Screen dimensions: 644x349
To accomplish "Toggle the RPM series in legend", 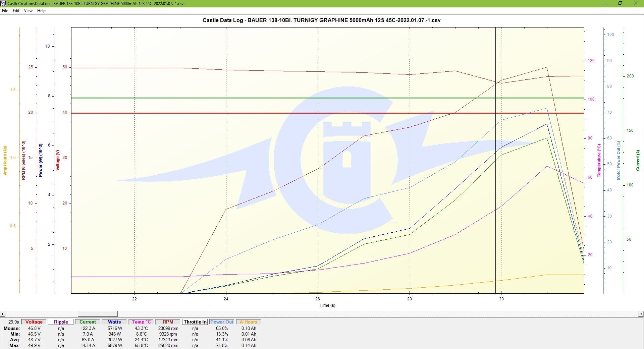I will [168, 322].
